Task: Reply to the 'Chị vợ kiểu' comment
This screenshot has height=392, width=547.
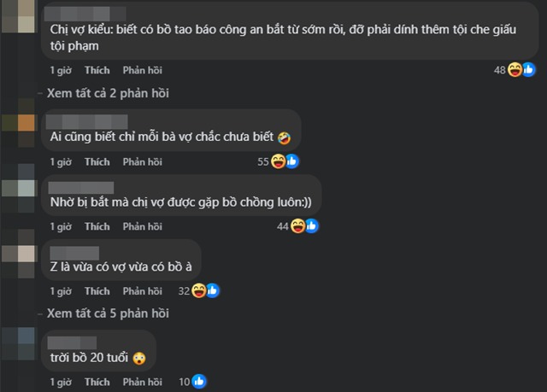Action: click(x=142, y=70)
